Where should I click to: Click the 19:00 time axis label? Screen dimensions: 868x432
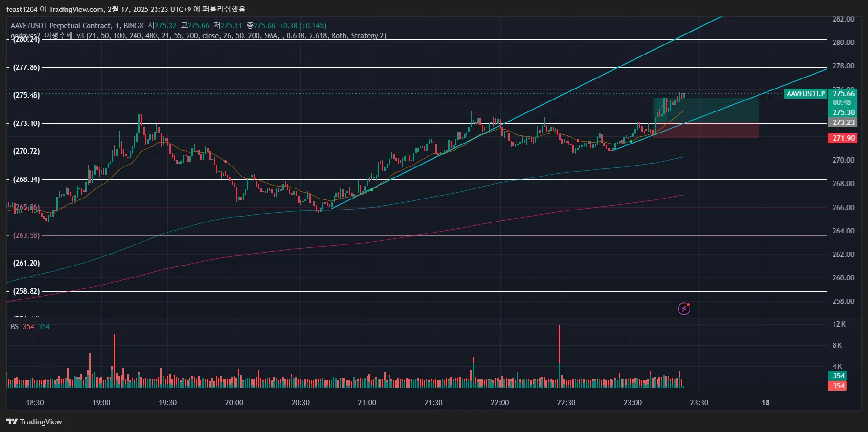coord(101,403)
